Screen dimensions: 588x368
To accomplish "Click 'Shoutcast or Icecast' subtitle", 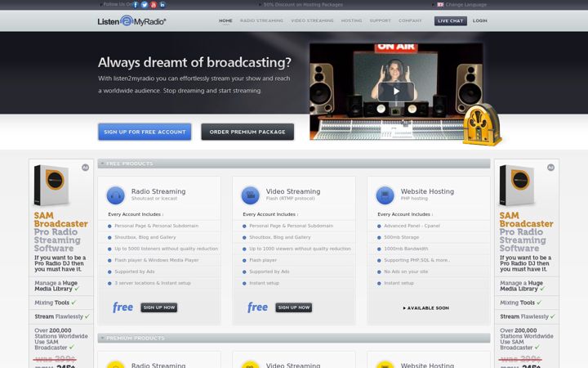I will [x=154, y=198].
